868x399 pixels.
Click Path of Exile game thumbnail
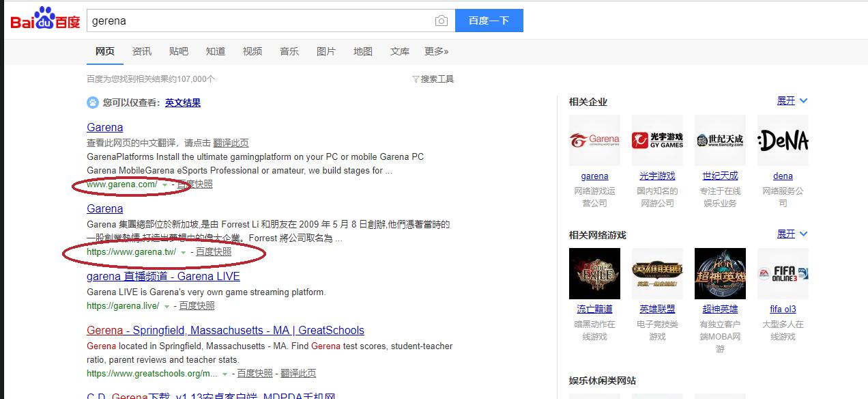594,273
